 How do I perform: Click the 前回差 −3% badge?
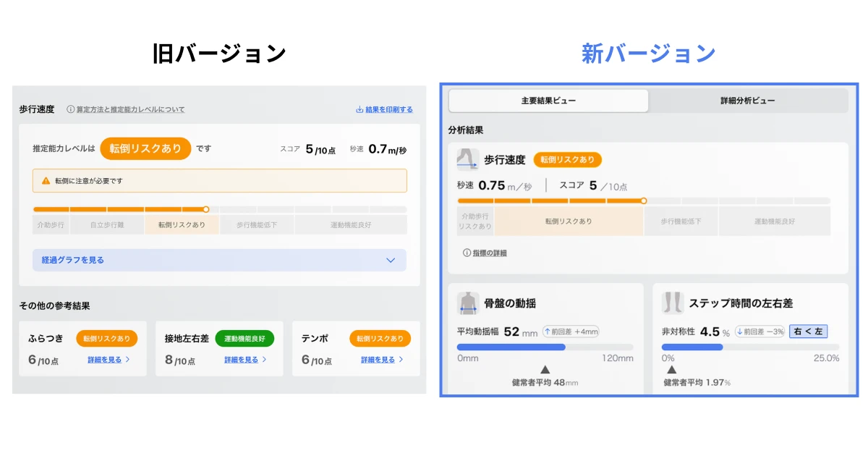pyautogui.click(x=759, y=332)
